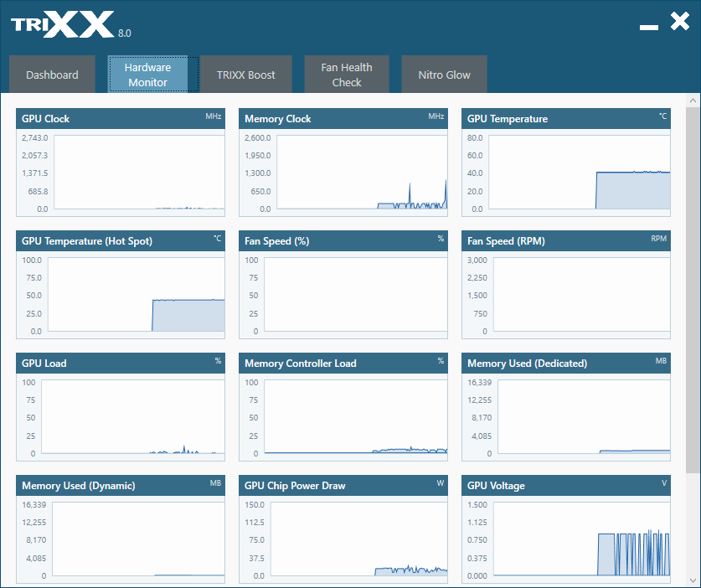Screen dimensions: 701x588
Task: Click the RPM unit label on Fan Speed
Action: tap(658, 239)
